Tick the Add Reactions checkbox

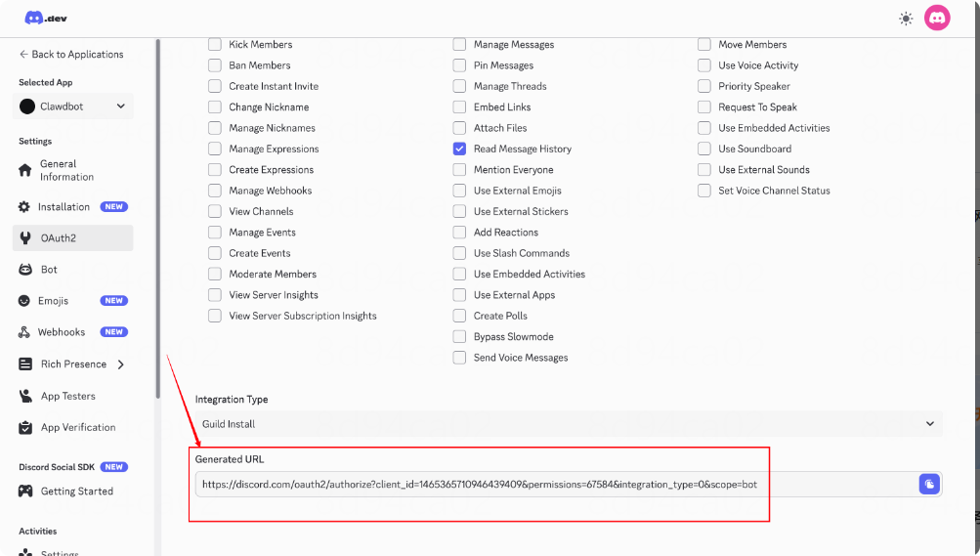[459, 232]
